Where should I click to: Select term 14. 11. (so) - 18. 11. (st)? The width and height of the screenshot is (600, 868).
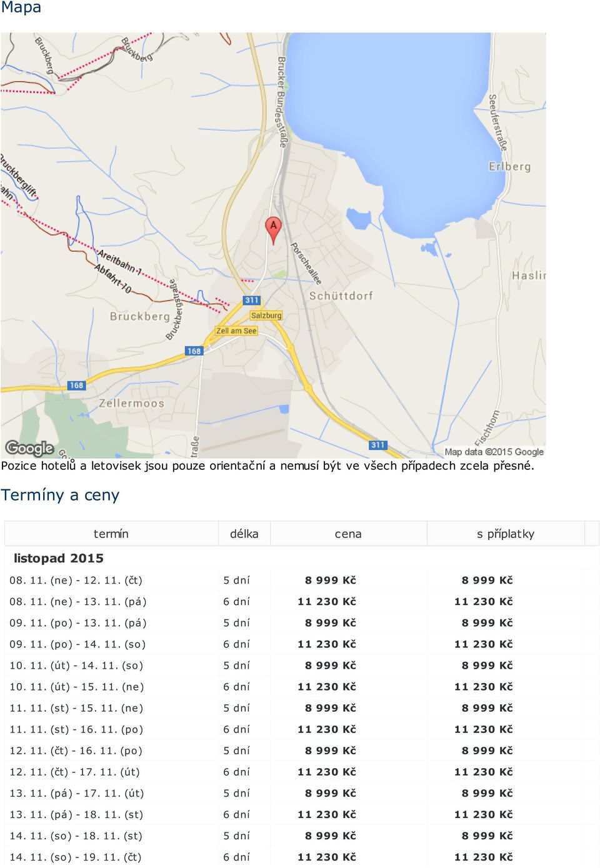(x=76, y=836)
